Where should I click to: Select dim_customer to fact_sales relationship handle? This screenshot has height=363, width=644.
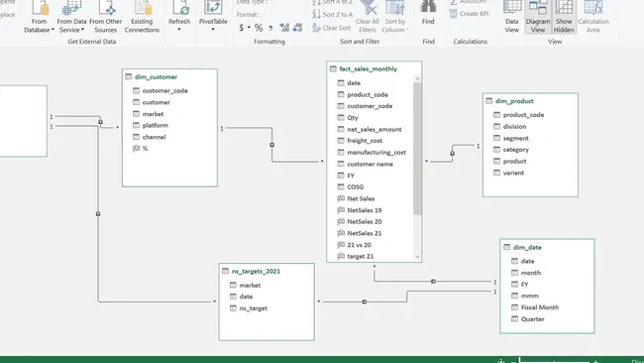click(x=271, y=145)
